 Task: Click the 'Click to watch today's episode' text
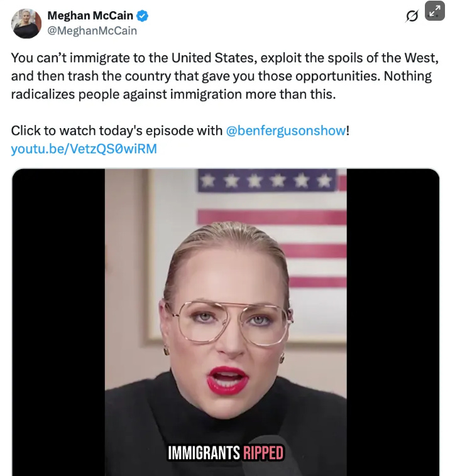pyautogui.click(x=117, y=131)
